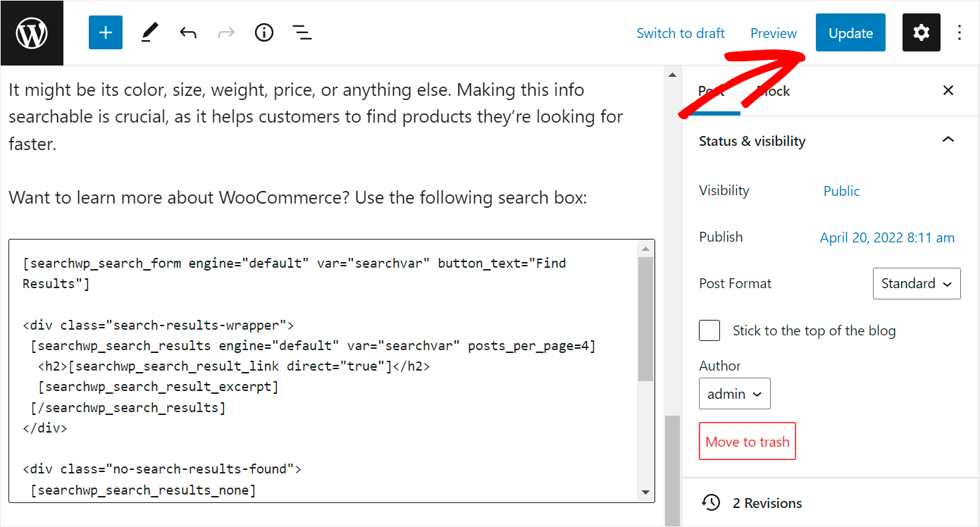Select the Tools pencil icon
This screenshot has height=527, width=980.
click(149, 32)
